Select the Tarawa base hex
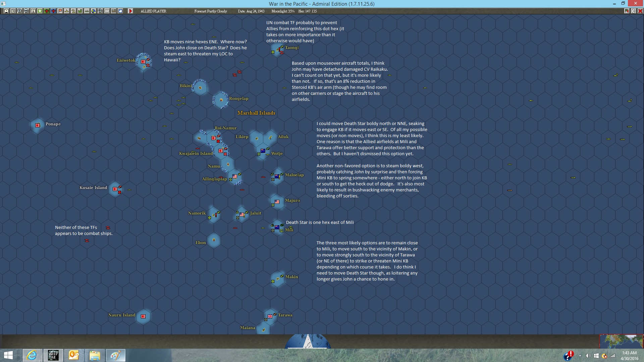 tap(270, 316)
